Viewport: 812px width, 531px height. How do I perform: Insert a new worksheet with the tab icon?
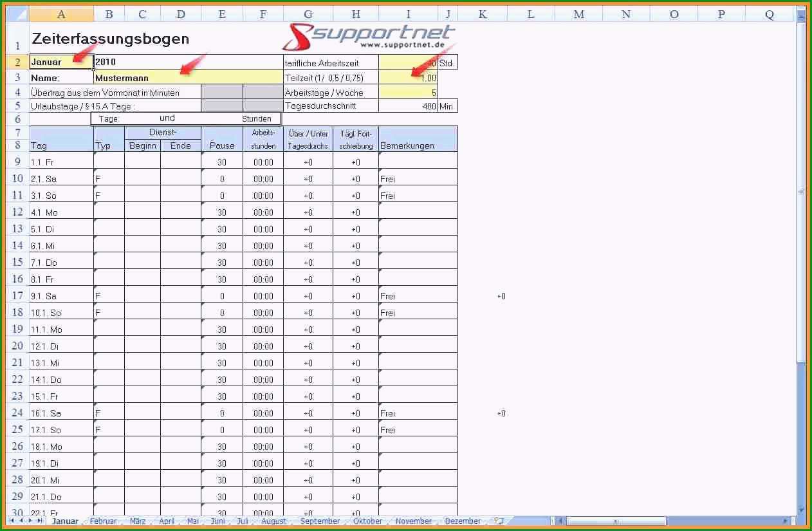click(499, 521)
